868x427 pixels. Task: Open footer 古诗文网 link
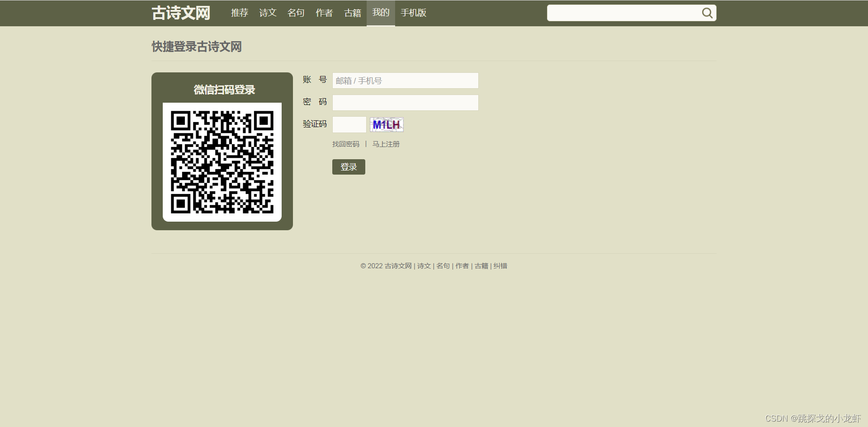click(x=398, y=266)
